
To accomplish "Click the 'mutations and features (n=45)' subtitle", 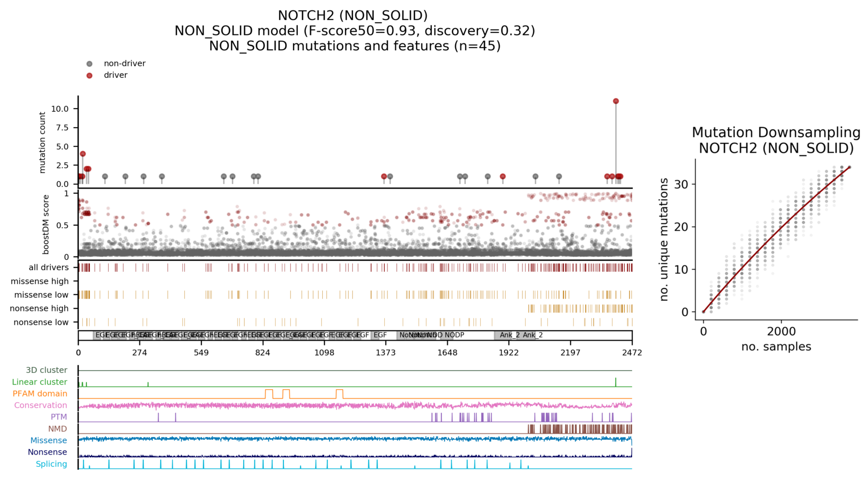I will pyautogui.click(x=355, y=46).
